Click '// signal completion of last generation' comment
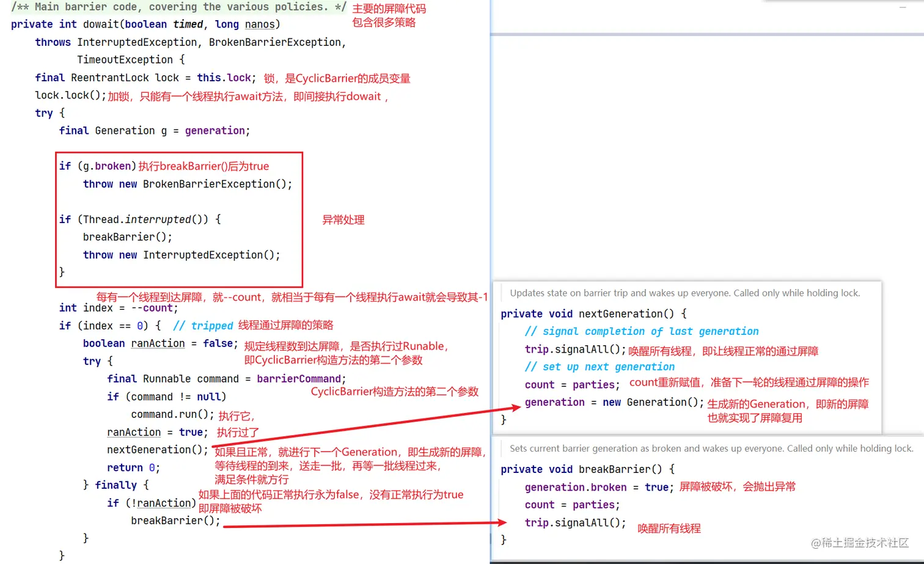The height and width of the screenshot is (564, 924). 642,331
